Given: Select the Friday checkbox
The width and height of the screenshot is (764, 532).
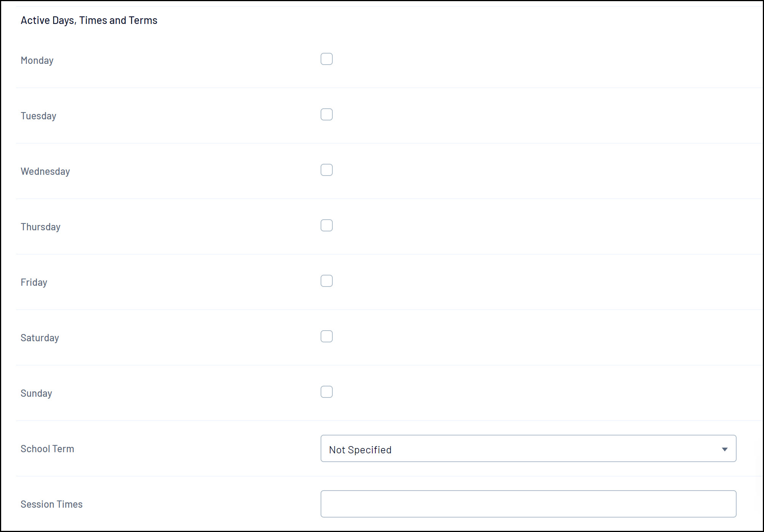Looking at the screenshot, I should point(326,281).
